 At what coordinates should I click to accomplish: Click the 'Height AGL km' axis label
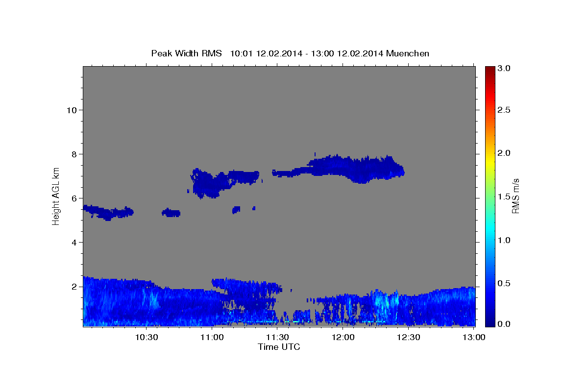point(56,196)
